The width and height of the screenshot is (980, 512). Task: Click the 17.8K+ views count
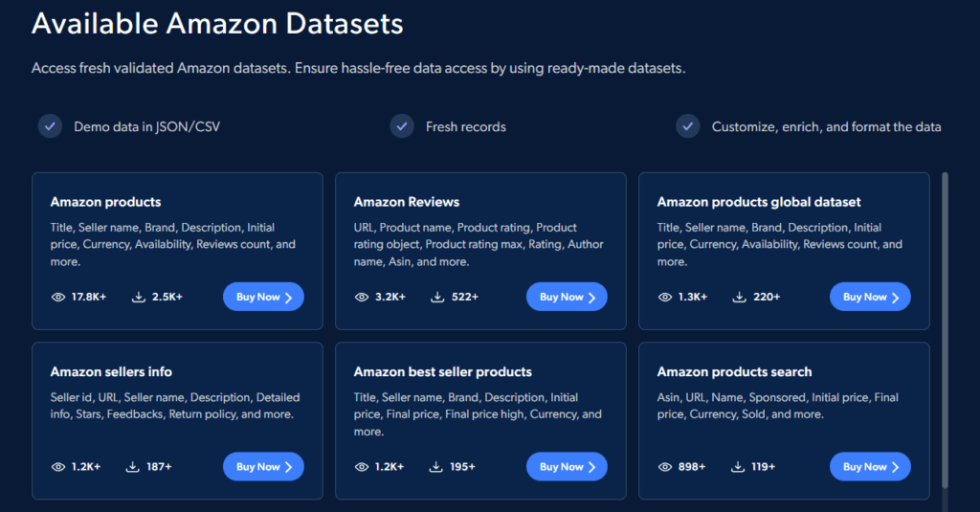89,297
